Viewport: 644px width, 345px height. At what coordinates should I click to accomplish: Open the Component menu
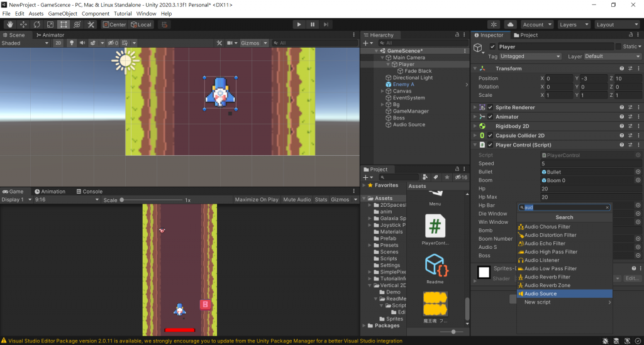tap(96, 14)
